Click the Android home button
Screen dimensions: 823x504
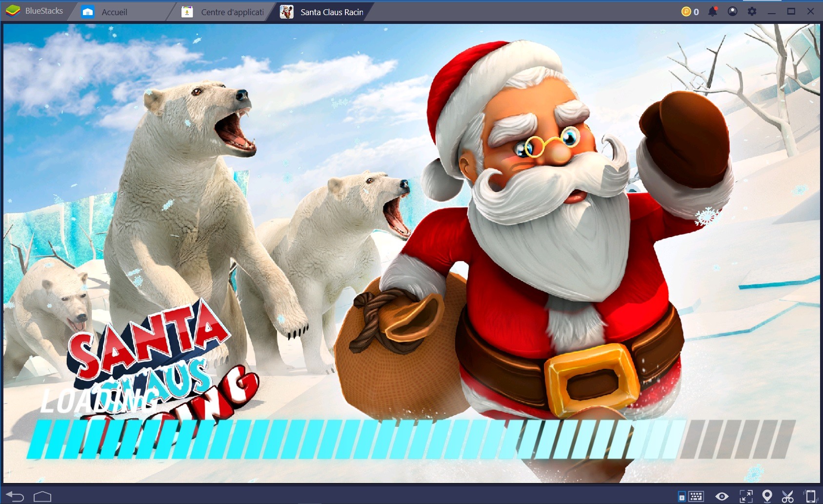pos(42,497)
